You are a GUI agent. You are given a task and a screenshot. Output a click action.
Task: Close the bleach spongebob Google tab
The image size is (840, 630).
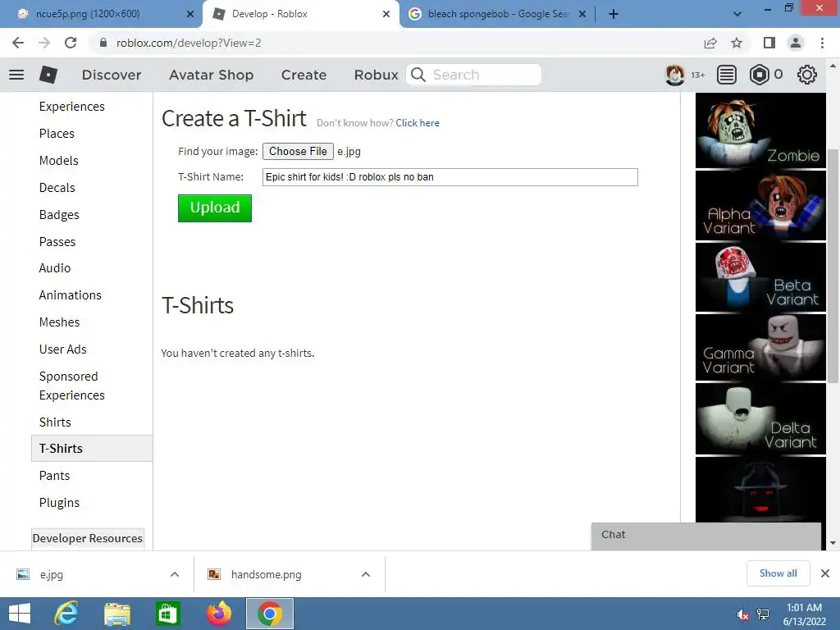[582, 14]
